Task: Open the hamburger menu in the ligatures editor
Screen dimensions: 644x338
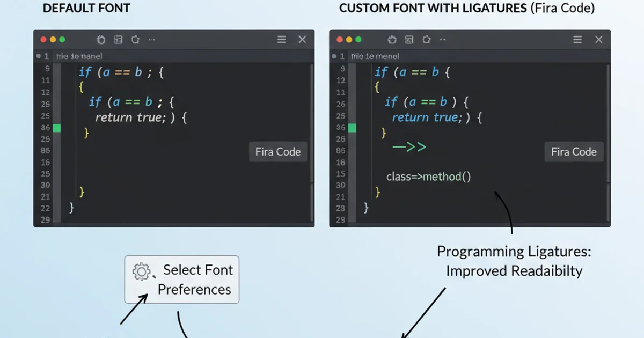Action: (577, 40)
